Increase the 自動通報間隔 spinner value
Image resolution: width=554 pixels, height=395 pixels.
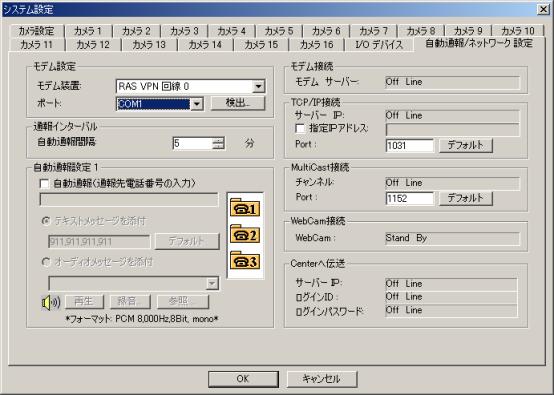[x=218, y=140]
